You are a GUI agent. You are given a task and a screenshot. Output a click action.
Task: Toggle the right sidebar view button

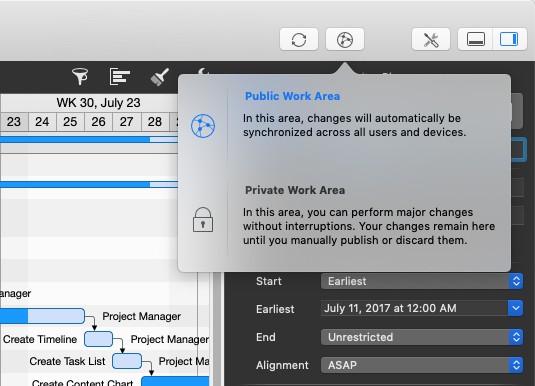[509, 39]
